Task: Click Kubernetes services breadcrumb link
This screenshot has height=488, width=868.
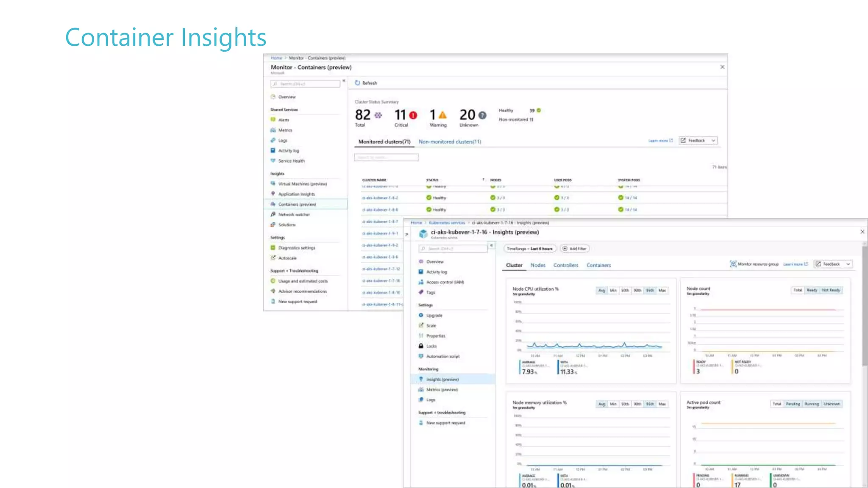Action: point(447,223)
